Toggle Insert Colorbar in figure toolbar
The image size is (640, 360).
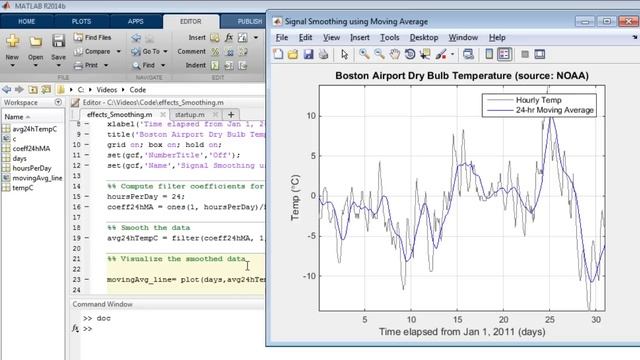pyautogui.click(x=489, y=54)
